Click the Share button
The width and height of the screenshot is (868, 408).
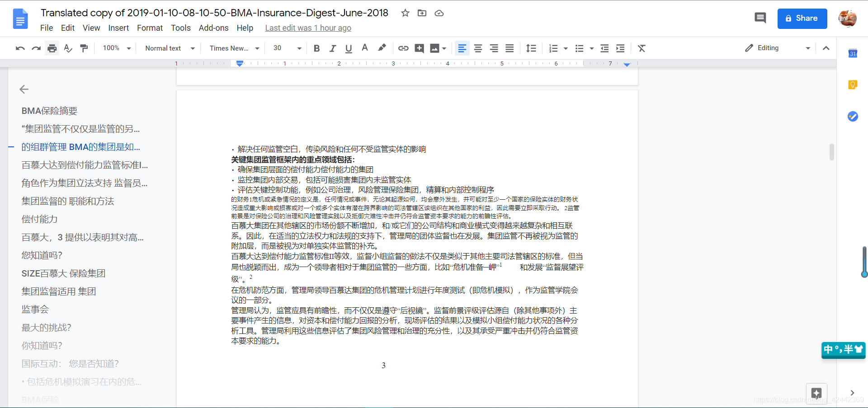[802, 19]
